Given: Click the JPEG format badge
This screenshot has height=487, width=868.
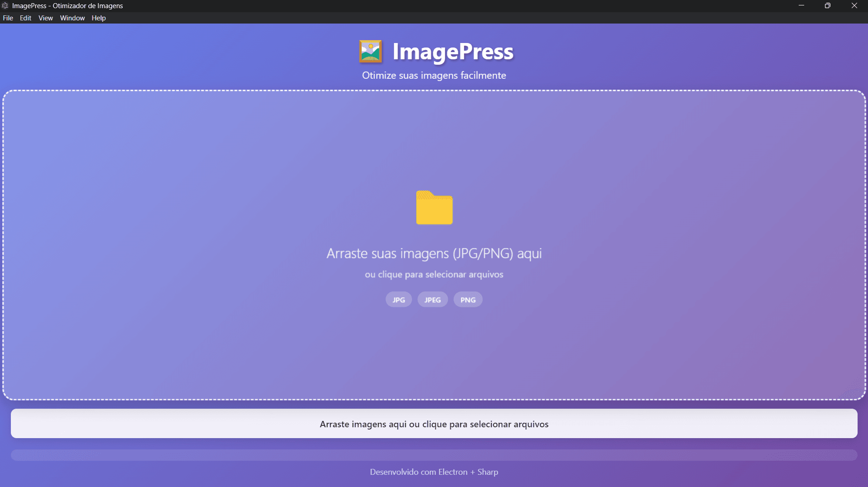Looking at the screenshot, I should tap(432, 300).
